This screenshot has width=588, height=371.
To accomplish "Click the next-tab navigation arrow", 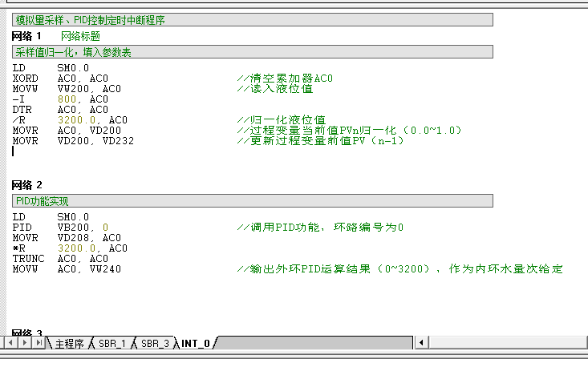I will pos(25,342).
